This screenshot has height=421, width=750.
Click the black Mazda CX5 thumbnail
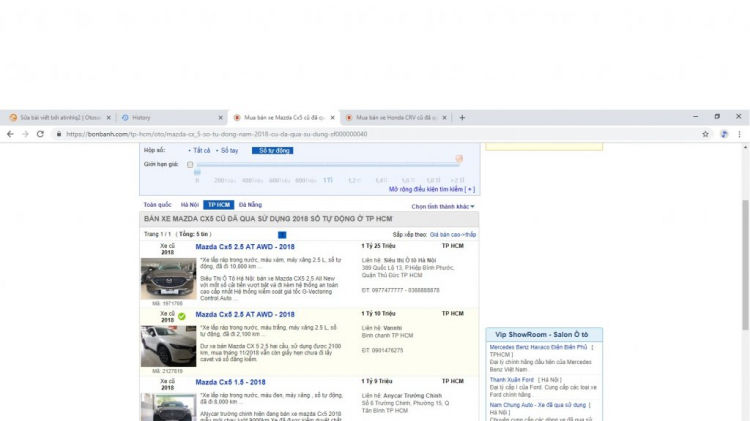pyautogui.click(x=168, y=407)
